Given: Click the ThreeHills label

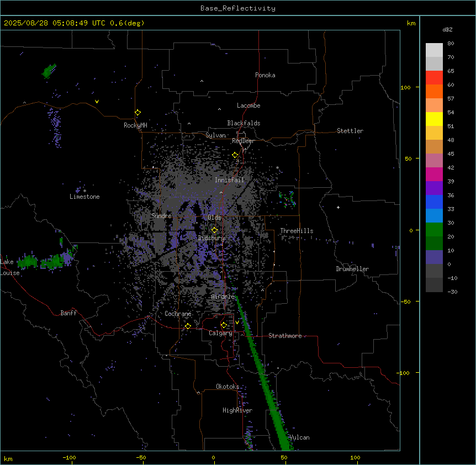Looking at the screenshot, I should coord(297,231).
